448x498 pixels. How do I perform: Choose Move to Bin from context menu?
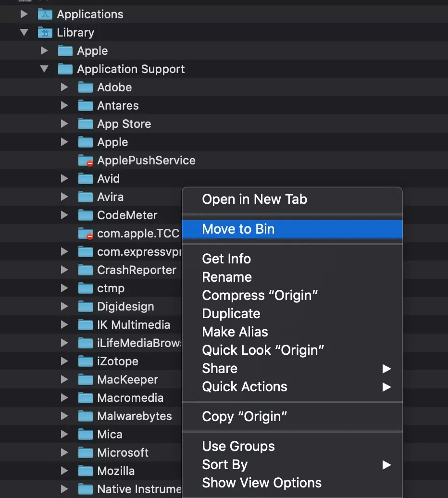click(x=238, y=229)
